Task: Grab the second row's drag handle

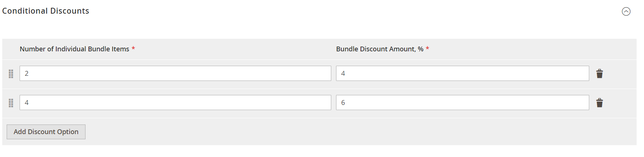Action: coord(11,103)
